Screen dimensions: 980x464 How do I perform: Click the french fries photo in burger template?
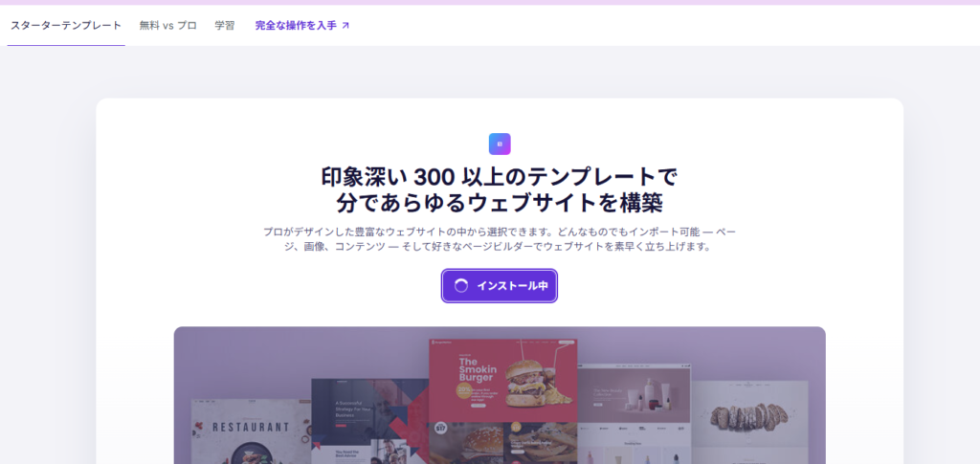pyautogui.click(x=541, y=443)
